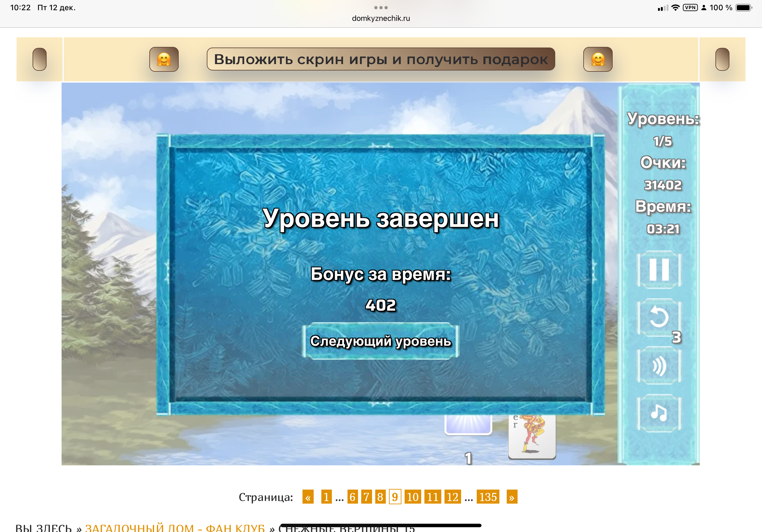The width and height of the screenshot is (762, 532).
Task: Click Выложить скрин игры и получить подарок
Action: (x=381, y=59)
